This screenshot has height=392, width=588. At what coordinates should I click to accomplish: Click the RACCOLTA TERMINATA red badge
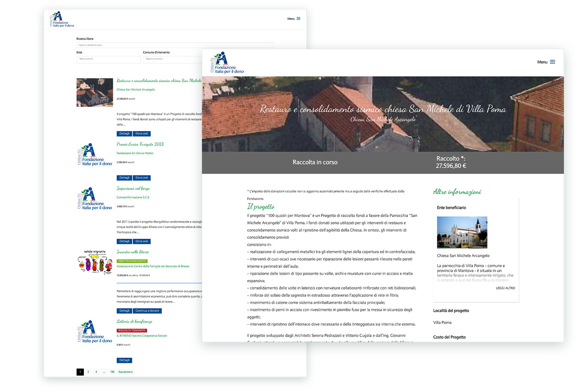[132, 330]
